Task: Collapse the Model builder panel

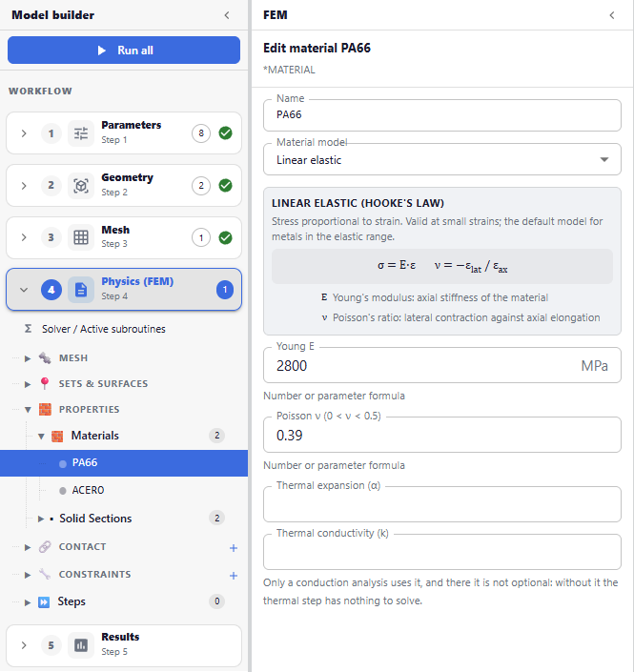Action: (x=227, y=15)
